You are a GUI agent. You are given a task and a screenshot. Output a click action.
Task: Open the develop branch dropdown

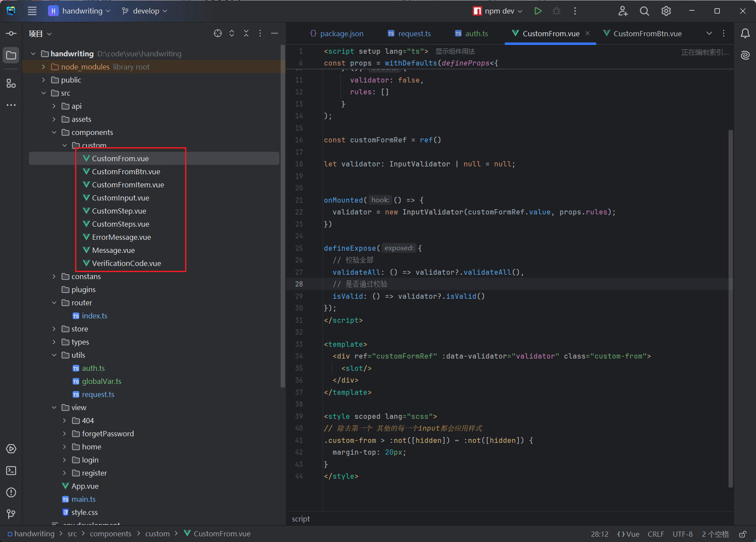[144, 11]
